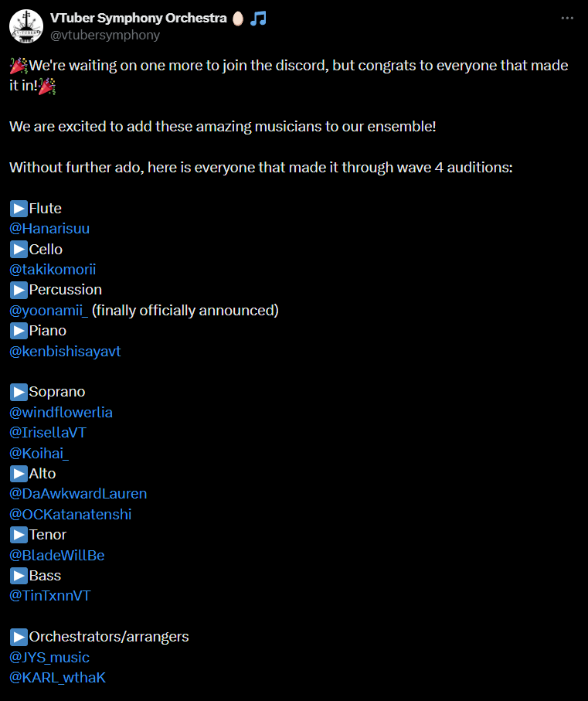
Task: Open @Hanarisuu's profile mention
Action: click(49, 229)
